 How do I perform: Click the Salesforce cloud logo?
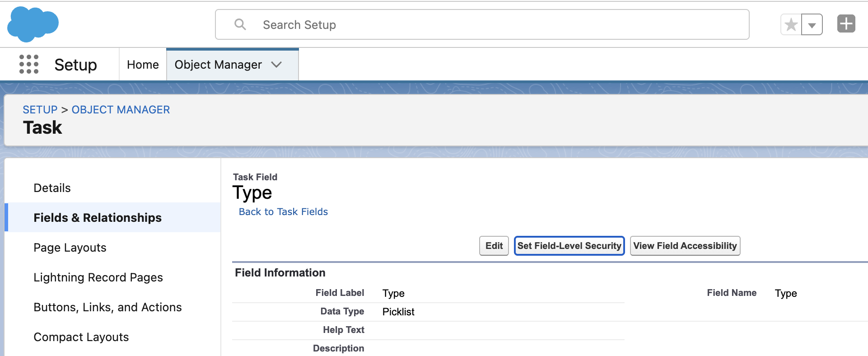[33, 24]
